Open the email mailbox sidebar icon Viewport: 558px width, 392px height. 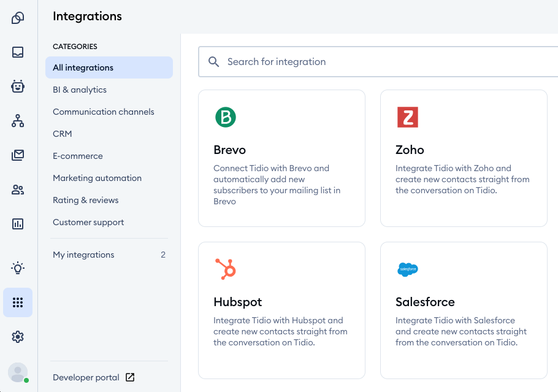tap(18, 155)
